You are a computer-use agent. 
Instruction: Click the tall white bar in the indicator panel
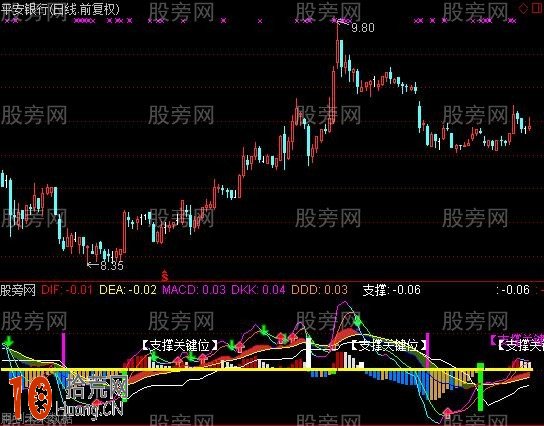click(x=308, y=353)
